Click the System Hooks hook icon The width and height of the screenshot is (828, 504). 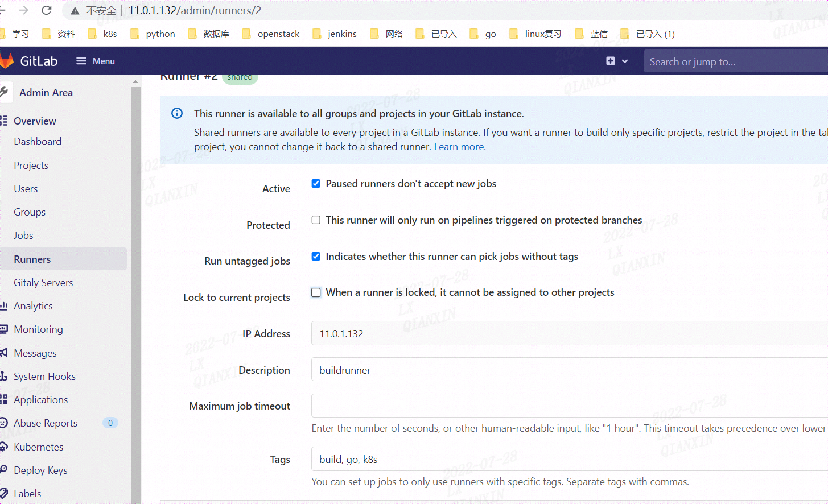[4, 376]
